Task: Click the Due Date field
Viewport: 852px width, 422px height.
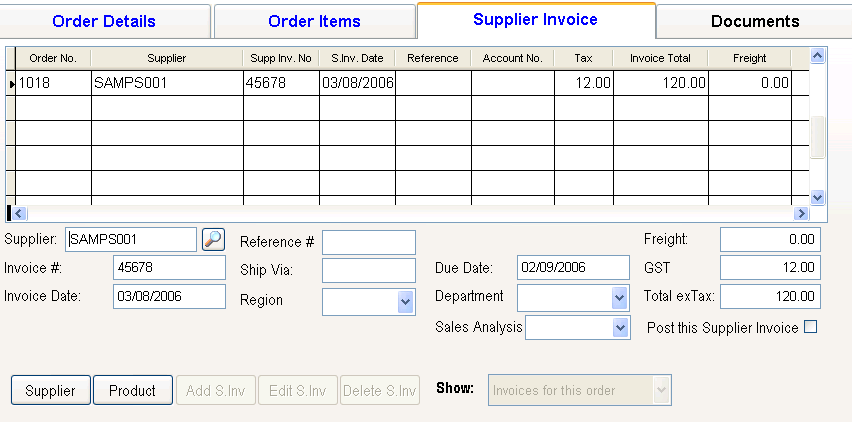Action: click(x=573, y=267)
